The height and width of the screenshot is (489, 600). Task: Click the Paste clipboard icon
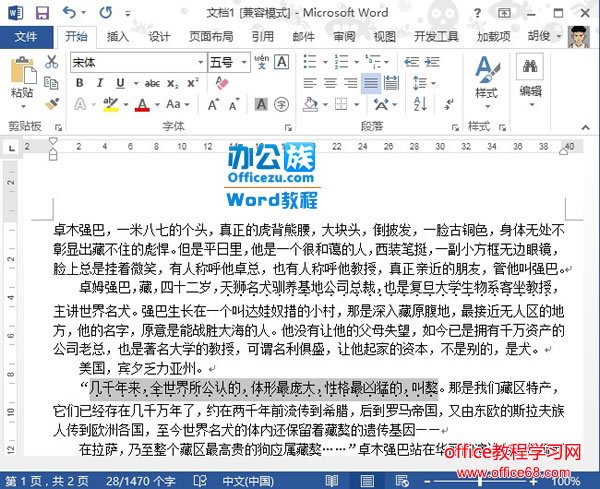[x=23, y=70]
